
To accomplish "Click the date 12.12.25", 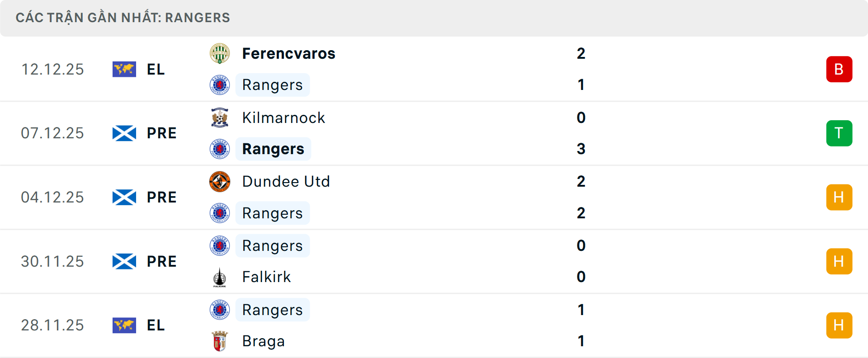I will point(52,69).
